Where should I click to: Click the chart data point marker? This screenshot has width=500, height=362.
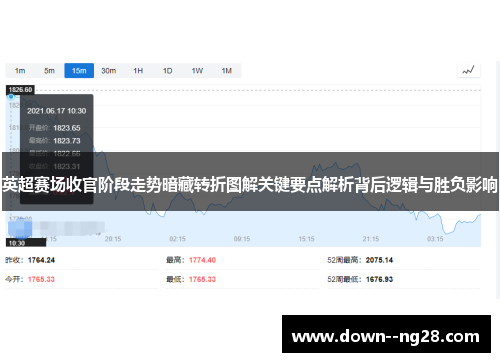11,97
